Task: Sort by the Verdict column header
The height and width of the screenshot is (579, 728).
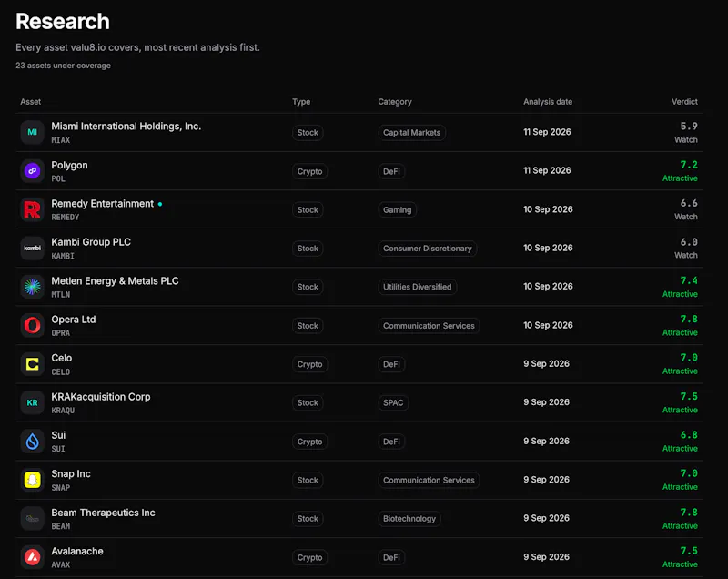Action: (684, 102)
